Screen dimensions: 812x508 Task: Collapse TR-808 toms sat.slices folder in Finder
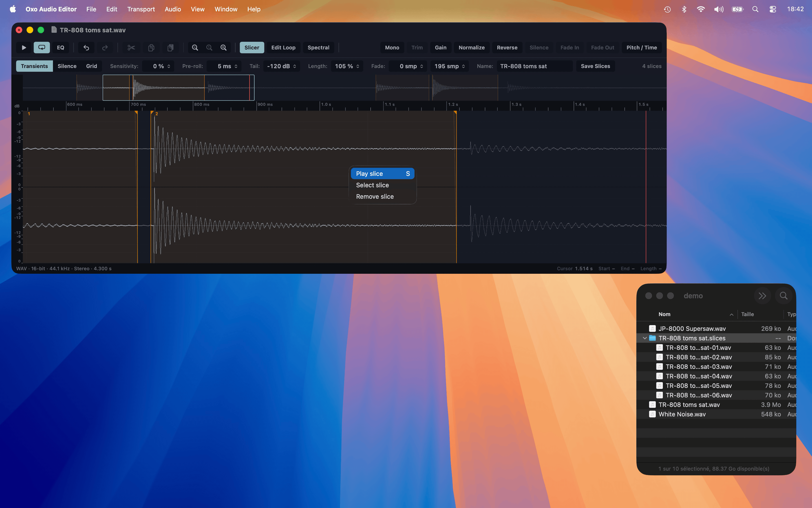645,338
